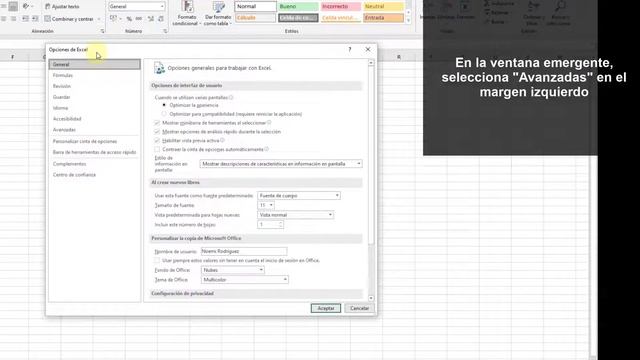640x360 pixels.
Task: Open Barra de herramientas de acceso rápido
Action: 94,152
